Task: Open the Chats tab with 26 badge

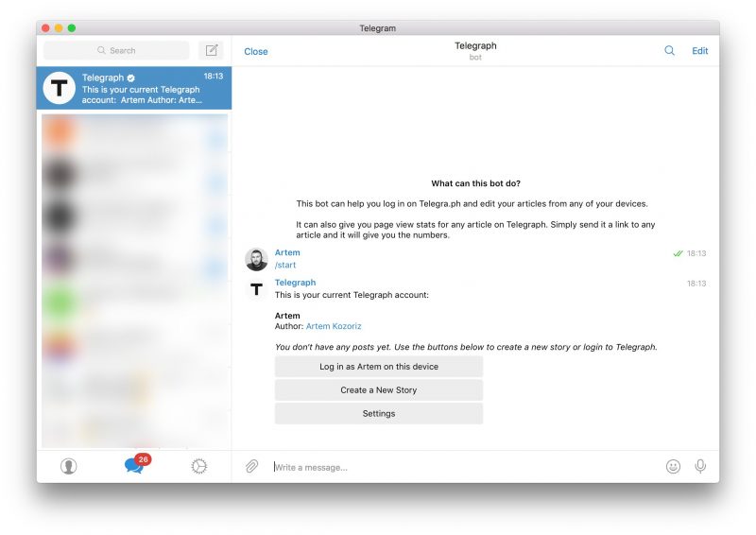Action: click(x=136, y=464)
